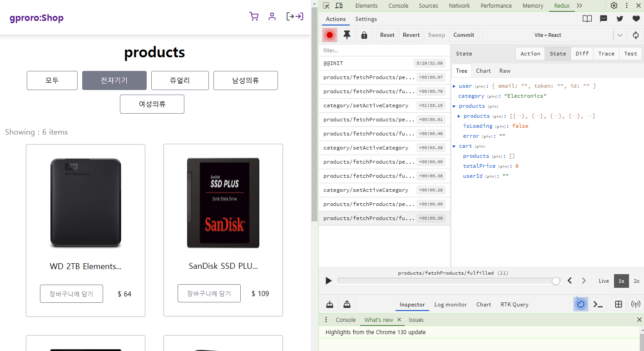The width and height of the screenshot is (644, 351).
Task: Select Live playback speed
Action: (604, 281)
